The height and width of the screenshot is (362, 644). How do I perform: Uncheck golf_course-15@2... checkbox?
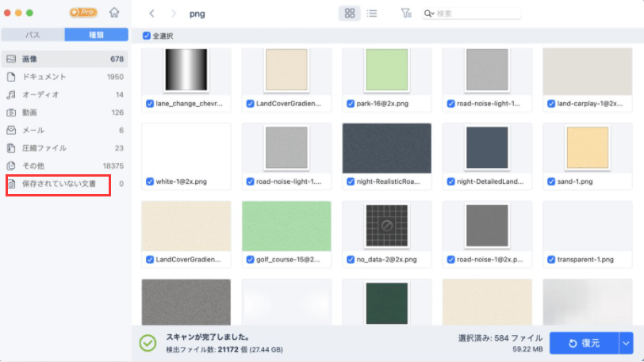click(250, 259)
